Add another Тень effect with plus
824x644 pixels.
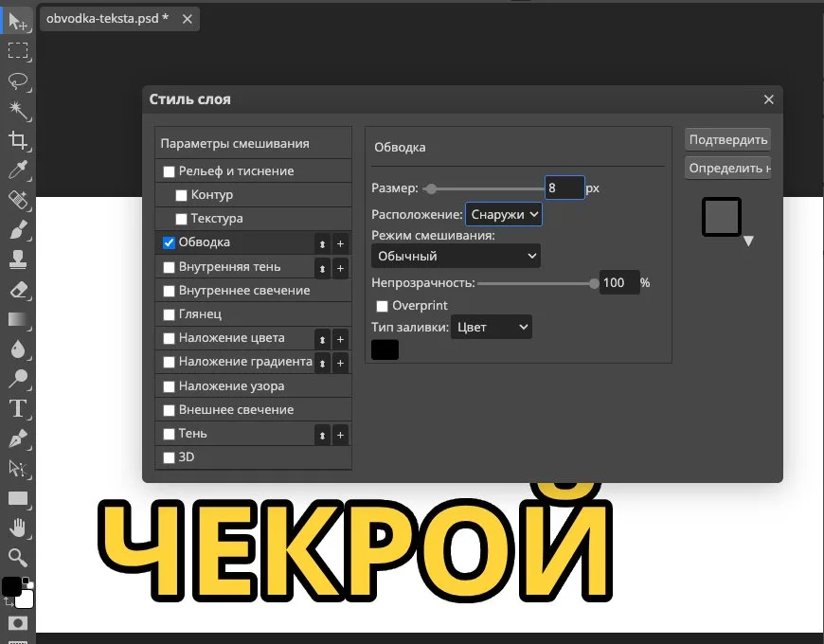[341, 435]
